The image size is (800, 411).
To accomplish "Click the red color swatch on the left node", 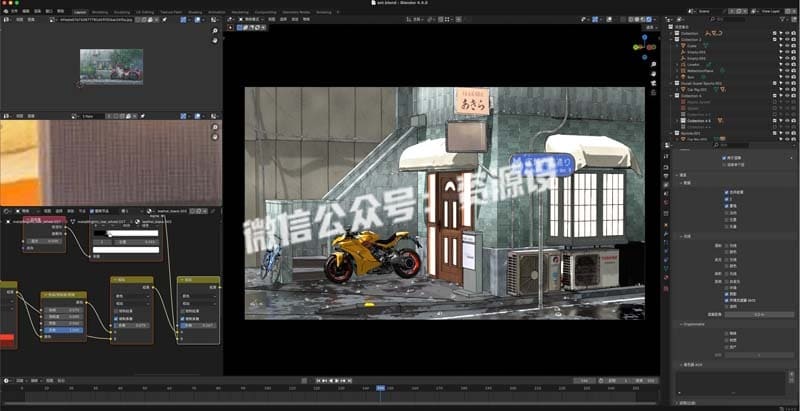I will (7, 337).
